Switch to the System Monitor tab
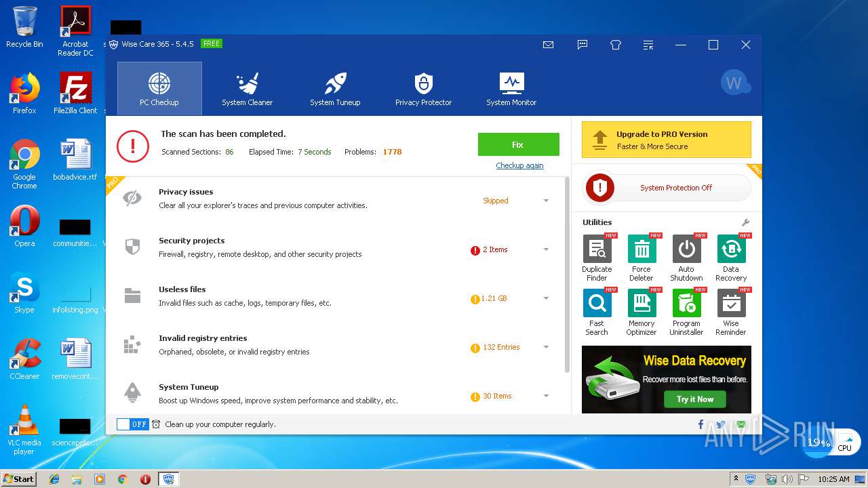868x488 pixels. click(511, 89)
